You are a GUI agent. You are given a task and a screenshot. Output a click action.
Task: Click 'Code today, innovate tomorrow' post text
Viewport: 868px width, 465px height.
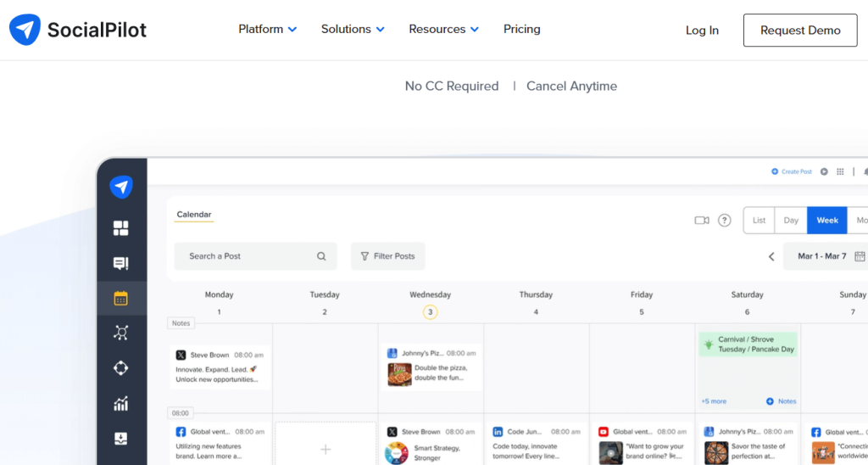tap(526, 451)
